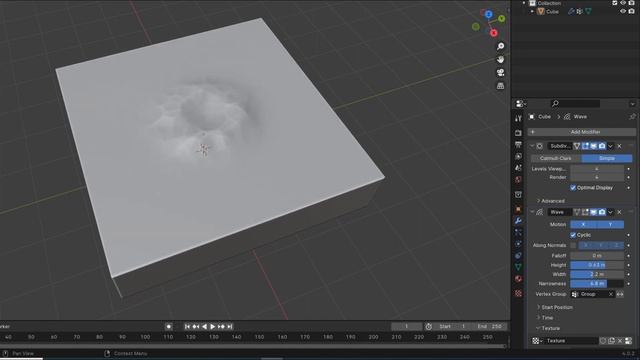Screen dimensions: 640x360
Task: Click the pan view hand icon
Action: tap(500, 60)
